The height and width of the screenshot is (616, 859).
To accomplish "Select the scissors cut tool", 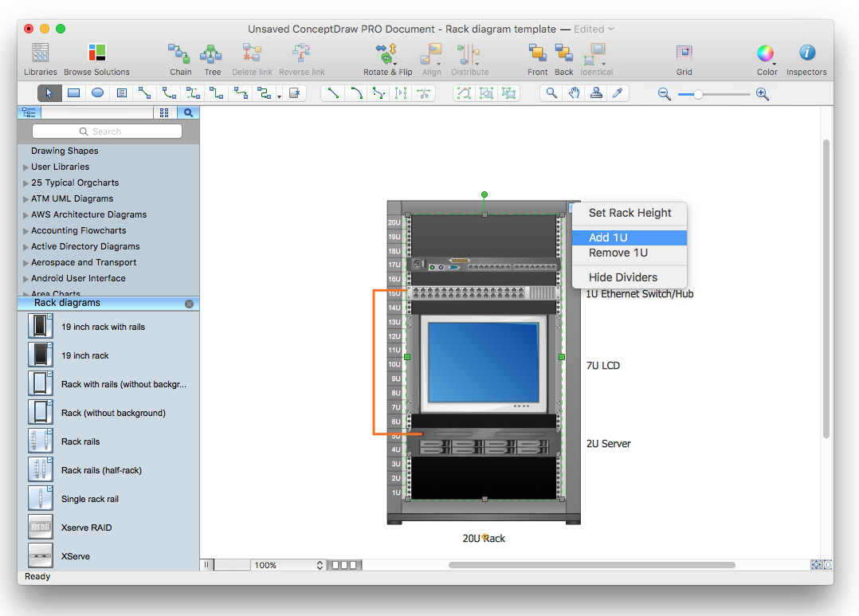I will click(423, 93).
